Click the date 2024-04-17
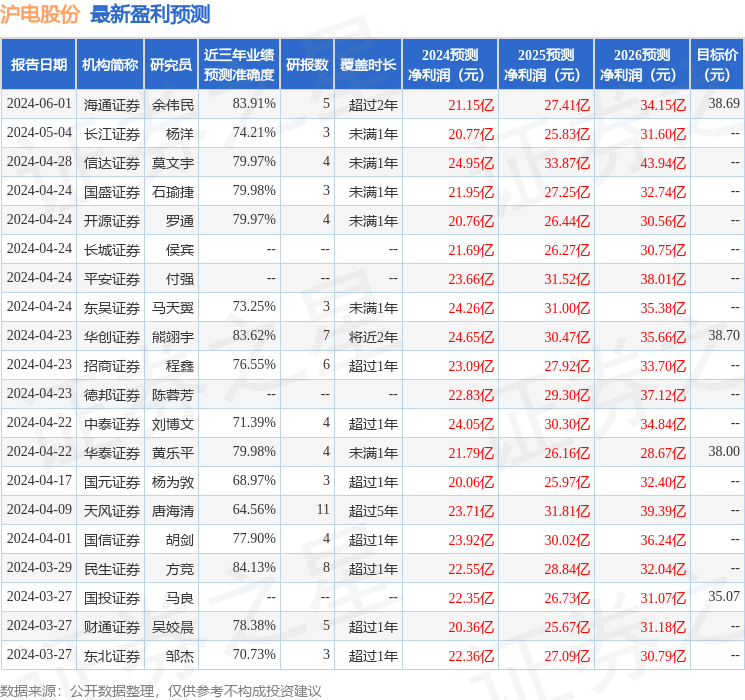745x700 pixels. 39,480
